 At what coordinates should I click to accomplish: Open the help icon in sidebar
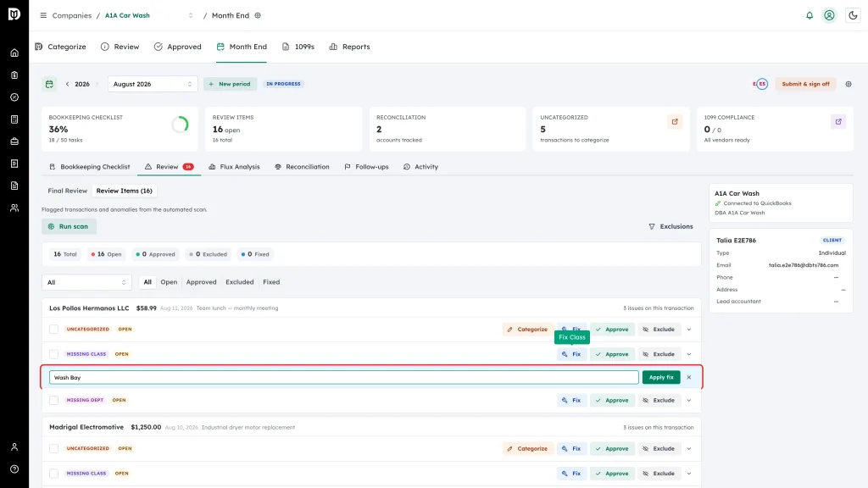(14, 469)
